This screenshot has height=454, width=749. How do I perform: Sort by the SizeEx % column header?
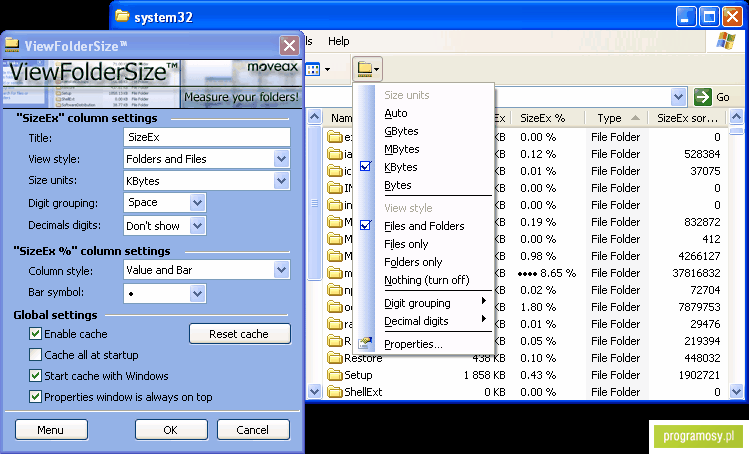click(547, 118)
